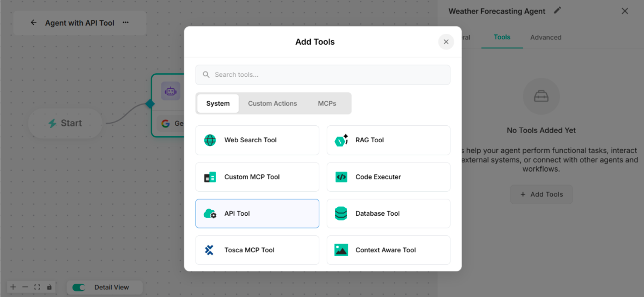Select the API Tool
Screen dimensions: 644x297
(257, 213)
